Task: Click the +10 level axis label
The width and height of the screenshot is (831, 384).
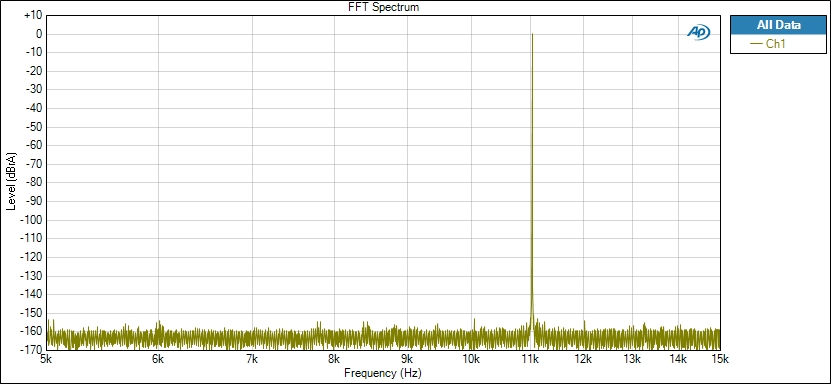Action: pyautogui.click(x=33, y=16)
